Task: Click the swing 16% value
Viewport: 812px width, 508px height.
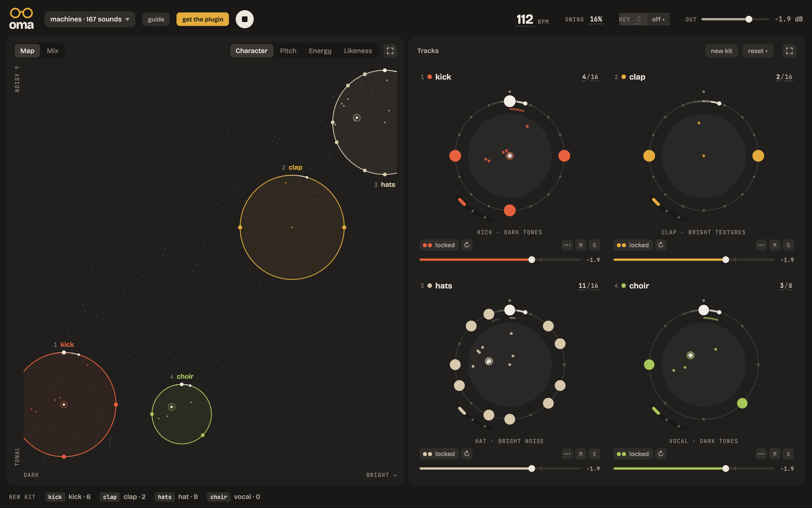Action: 596,19
